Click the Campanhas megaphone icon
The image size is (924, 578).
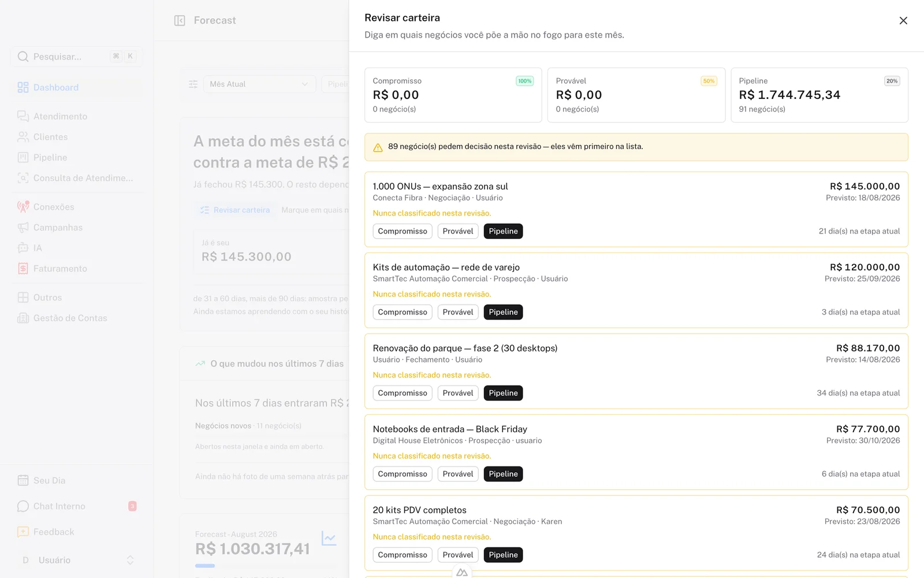click(23, 228)
